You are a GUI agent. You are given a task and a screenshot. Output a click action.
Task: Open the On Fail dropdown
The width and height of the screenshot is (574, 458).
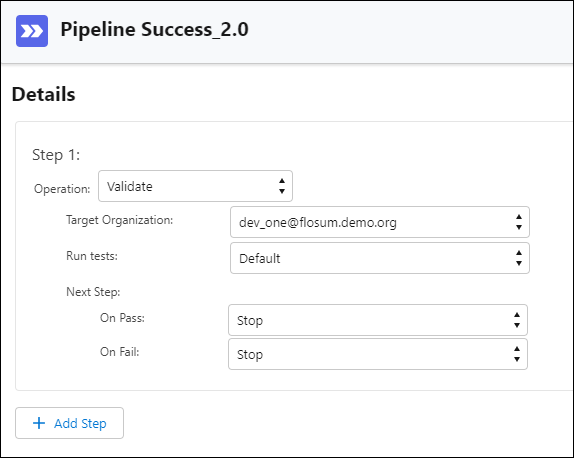[378, 354]
